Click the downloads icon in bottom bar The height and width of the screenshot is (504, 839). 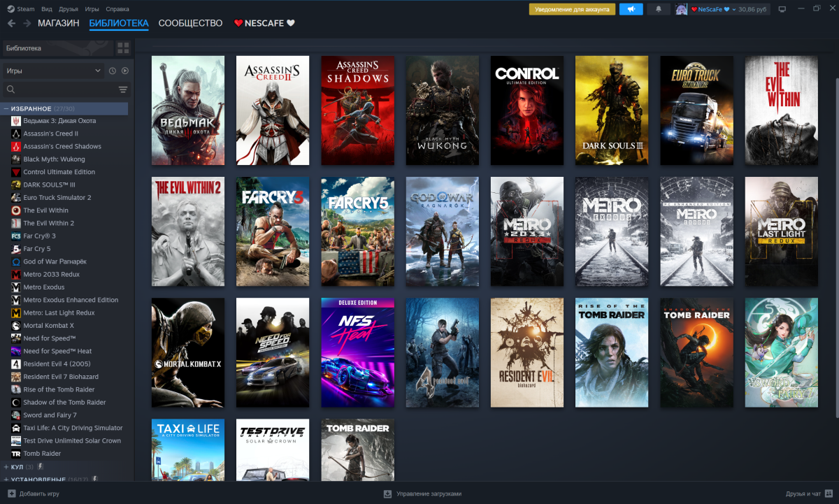pos(387,494)
